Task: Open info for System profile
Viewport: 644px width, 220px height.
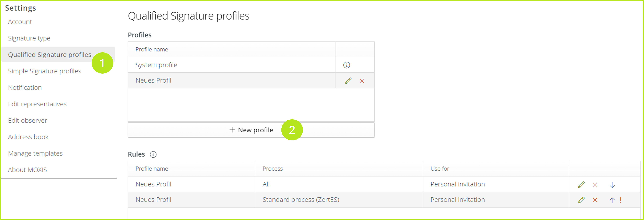Action: [x=347, y=65]
